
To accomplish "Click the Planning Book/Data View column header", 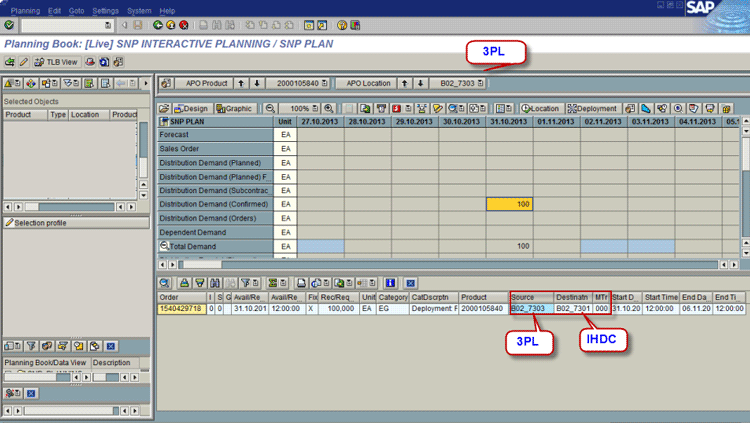I will [46, 363].
